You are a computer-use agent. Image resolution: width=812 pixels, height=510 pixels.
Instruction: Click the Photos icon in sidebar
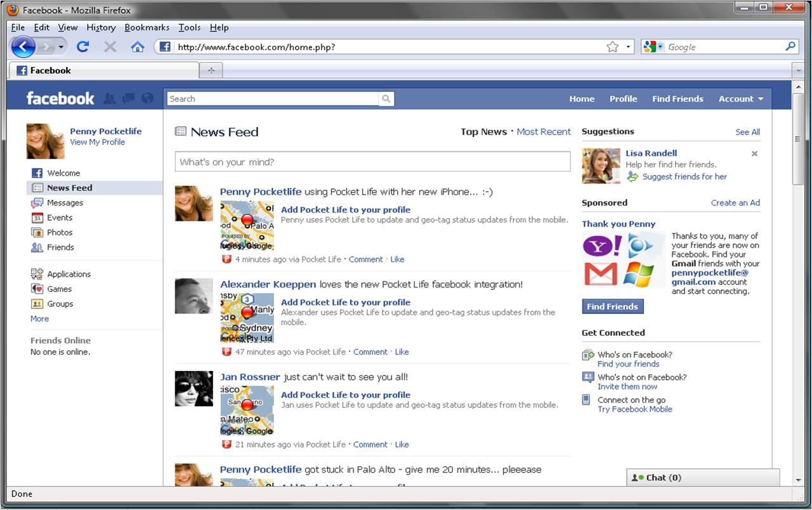tap(37, 232)
